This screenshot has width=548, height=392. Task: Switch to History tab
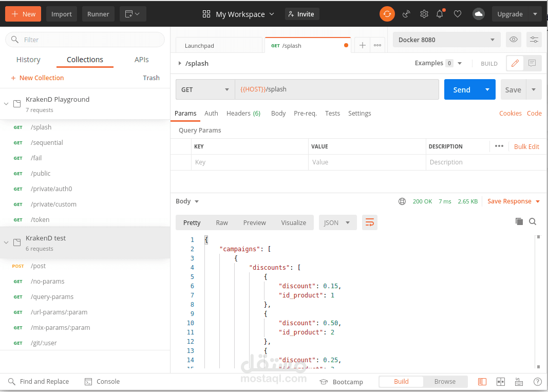[28, 60]
